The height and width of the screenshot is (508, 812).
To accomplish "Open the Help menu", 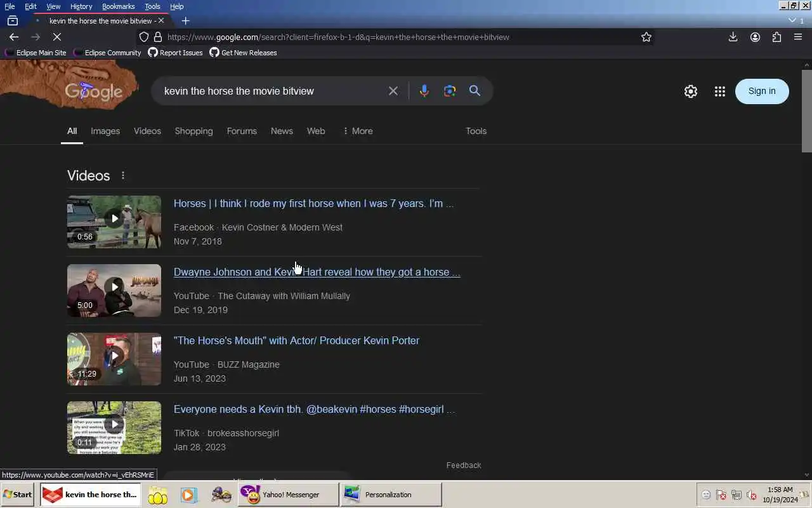I will click(x=177, y=6).
